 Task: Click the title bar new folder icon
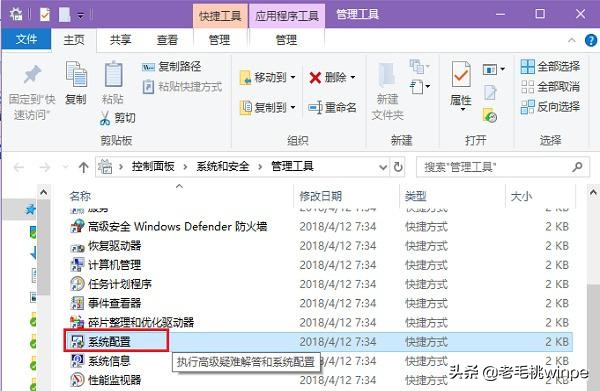tap(65, 15)
